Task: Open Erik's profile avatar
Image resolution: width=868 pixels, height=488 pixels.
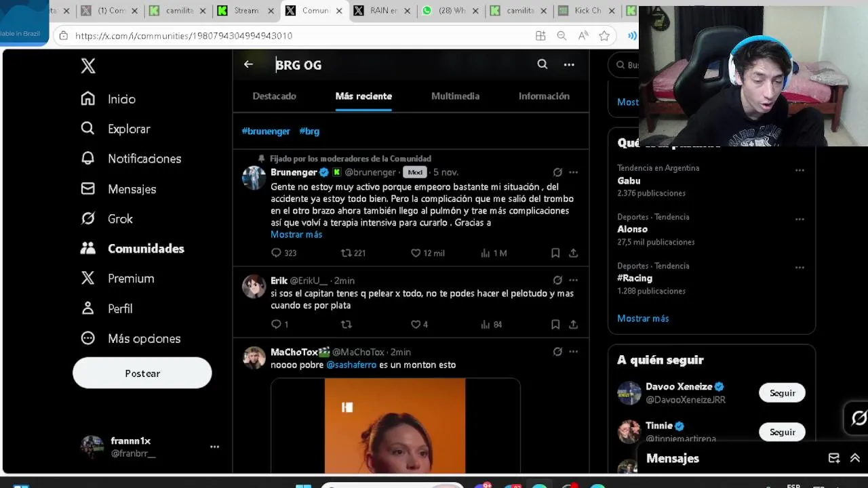Action: [254, 286]
